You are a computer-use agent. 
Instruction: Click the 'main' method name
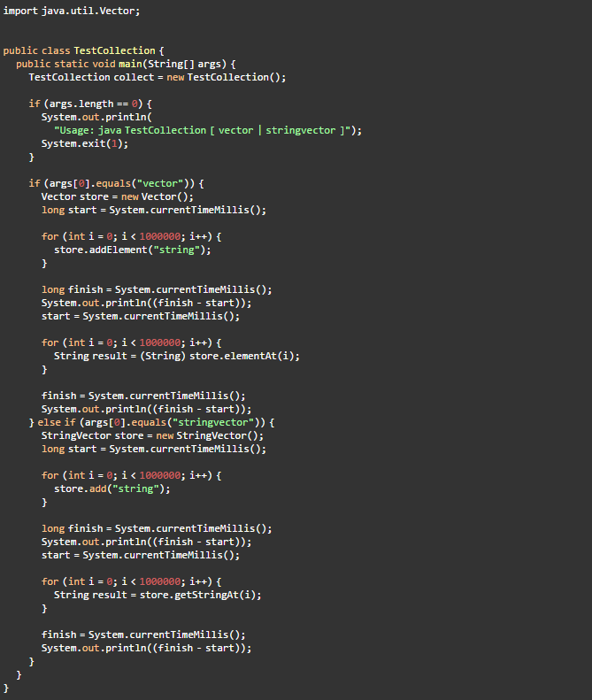[x=130, y=64]
